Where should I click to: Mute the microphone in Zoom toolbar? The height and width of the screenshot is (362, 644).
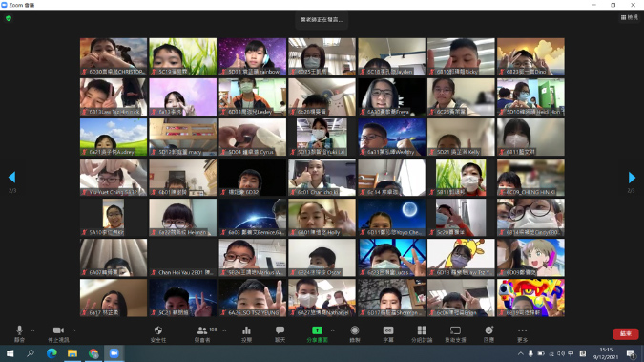[19, 333]
